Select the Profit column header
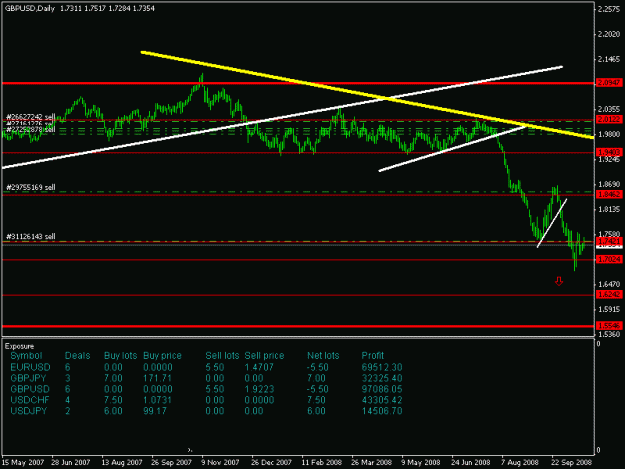Screen dimensions: 625x469 tap(373, 356)
